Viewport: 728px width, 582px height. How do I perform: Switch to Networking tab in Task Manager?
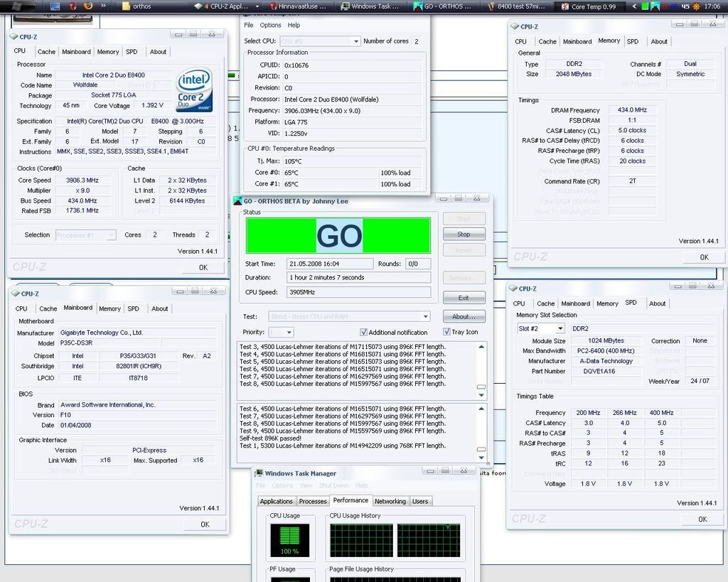pos(390,501)
